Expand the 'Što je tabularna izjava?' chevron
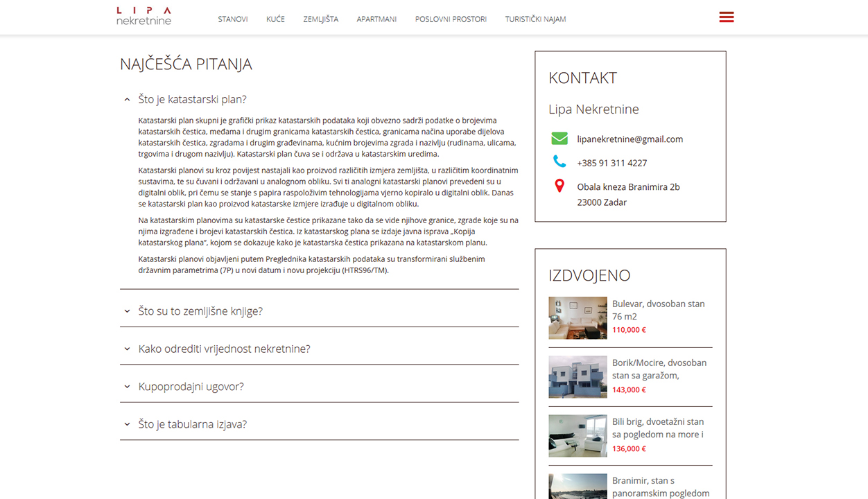This screenshot has height=499, width=868. point(127,424)
